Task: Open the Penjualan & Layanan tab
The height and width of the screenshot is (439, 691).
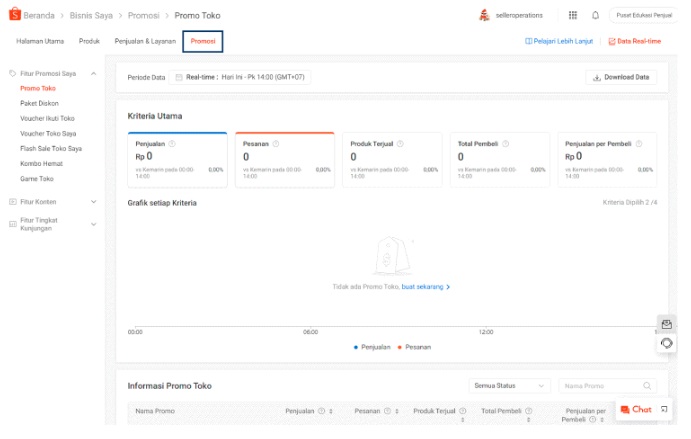Action: pyautogui.click(x=145, y=41)
